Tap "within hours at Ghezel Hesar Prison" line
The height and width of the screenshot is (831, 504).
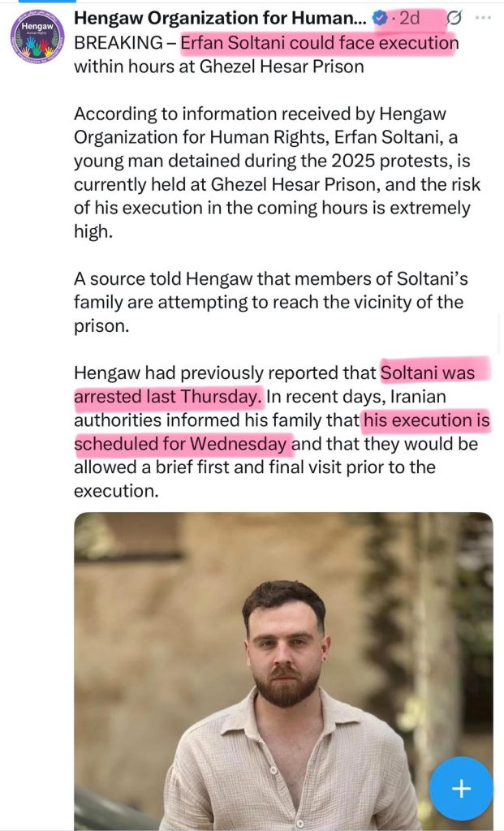pos(218,67)
